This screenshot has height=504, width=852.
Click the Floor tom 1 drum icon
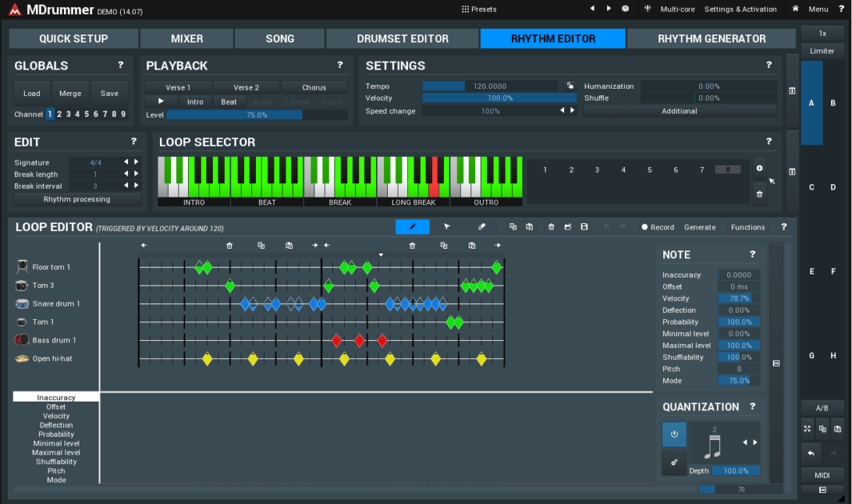pyautogui.click(x=22, y=266)
